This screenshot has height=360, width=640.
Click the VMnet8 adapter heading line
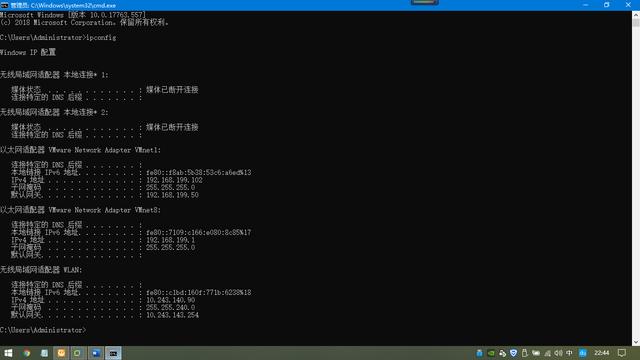(x=80, y=210)
